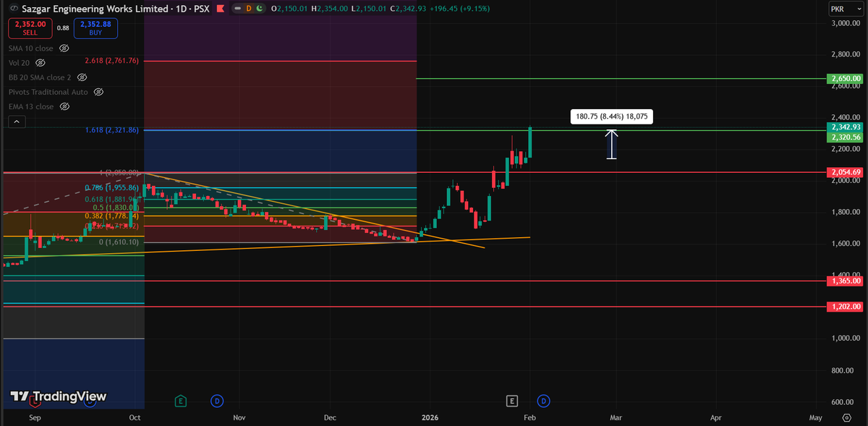Click the blue D dividend marker near February
The width and height of the screenshot is (868, 426).
[x=543, y=400]
